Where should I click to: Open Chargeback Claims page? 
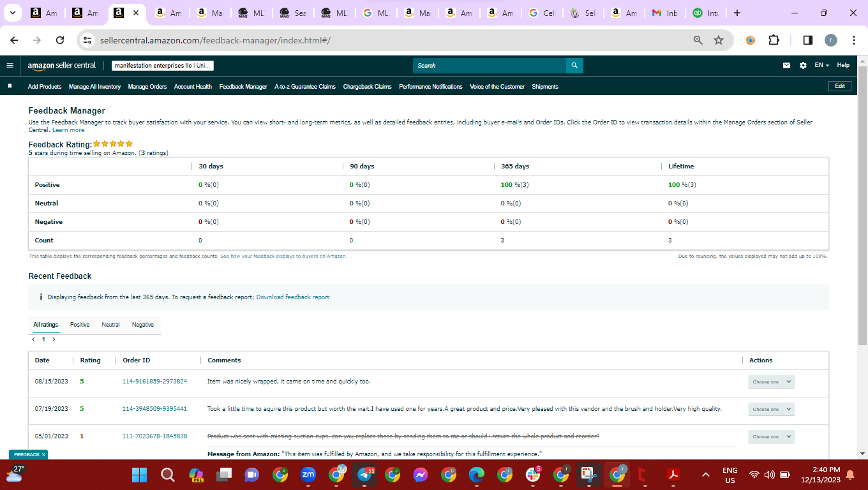click(367, 87)
